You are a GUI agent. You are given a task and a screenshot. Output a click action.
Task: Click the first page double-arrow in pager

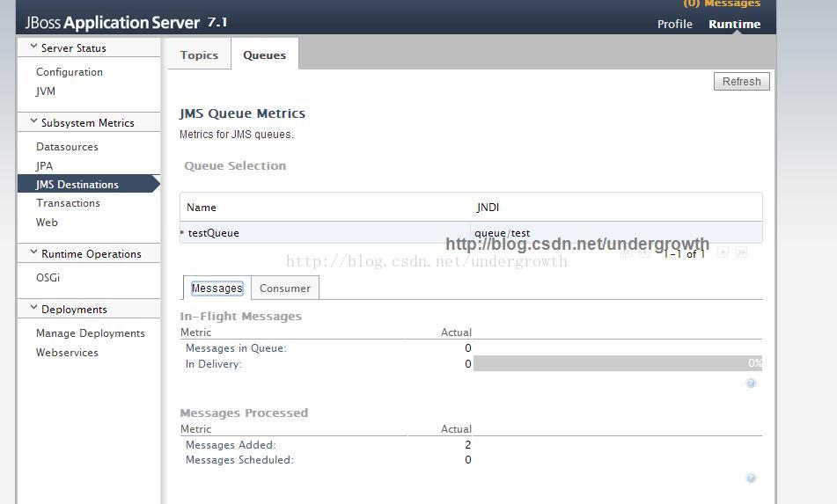coord(626,252)
